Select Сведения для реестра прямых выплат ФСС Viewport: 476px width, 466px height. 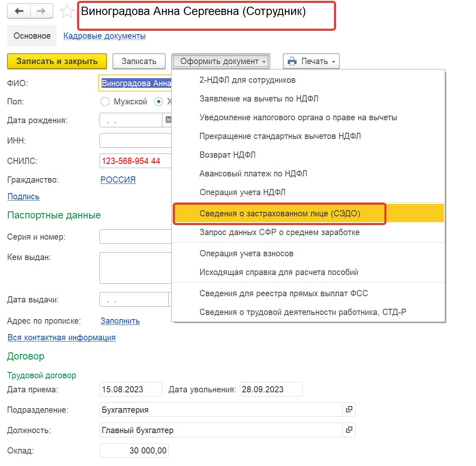point(308,293)
